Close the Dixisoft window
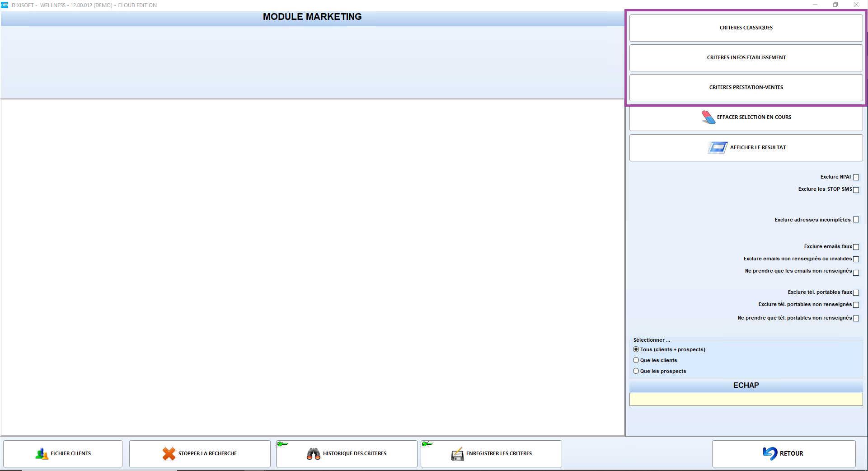 (x=856, y=5)
